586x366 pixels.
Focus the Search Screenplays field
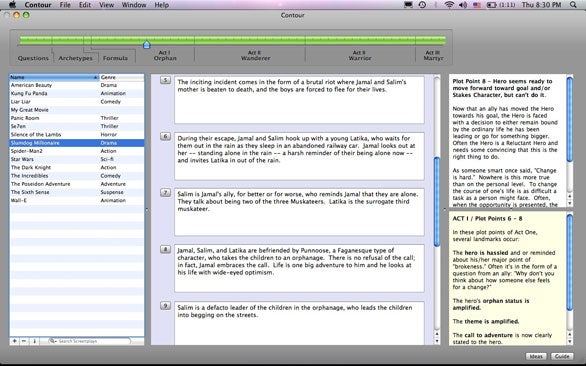pyautogui.click(x=90, y=341)
